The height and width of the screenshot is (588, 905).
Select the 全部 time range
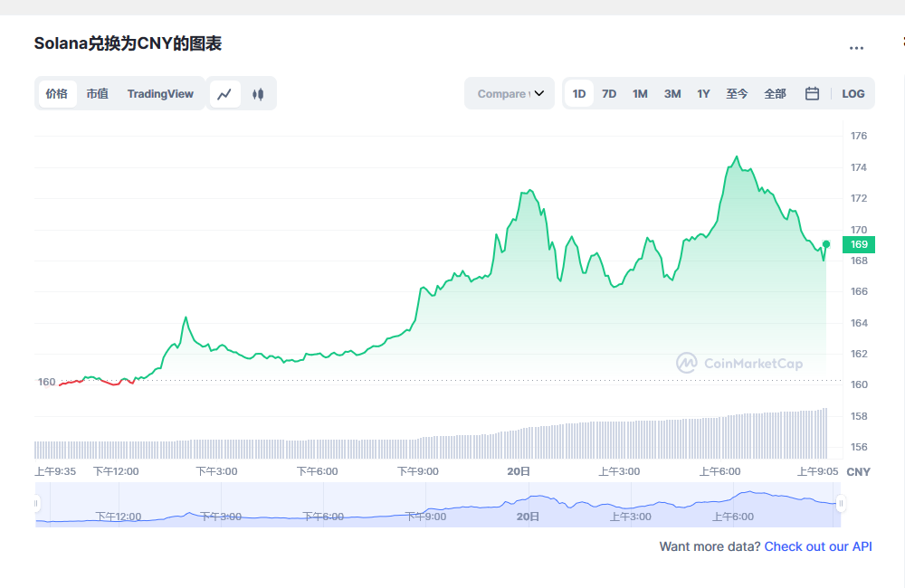pyautogui.click(x=776, y=93)
